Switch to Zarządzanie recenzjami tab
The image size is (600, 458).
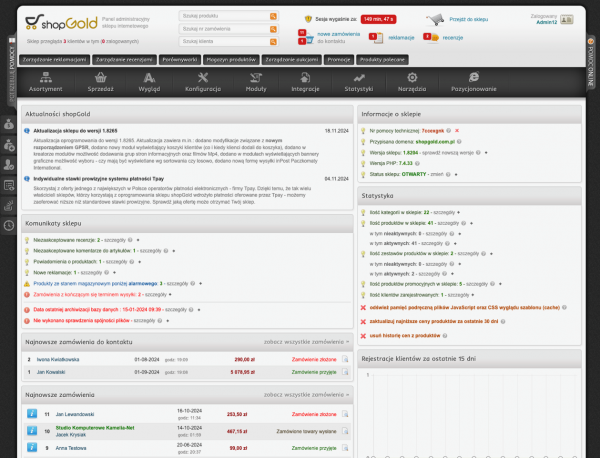(x=125, y=58)
